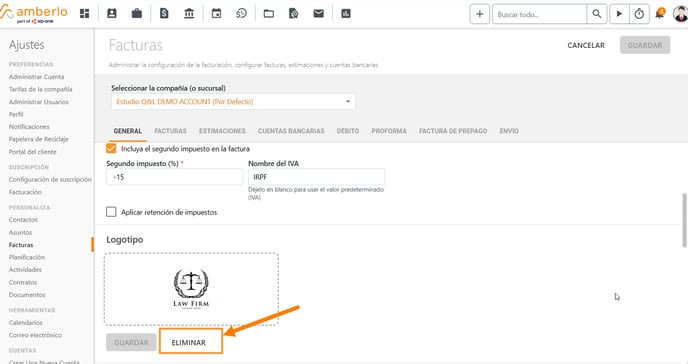Open Asuntos in sidebar
Screen dimensions: 688x364
pyautogui.click(x=20, y=232)
